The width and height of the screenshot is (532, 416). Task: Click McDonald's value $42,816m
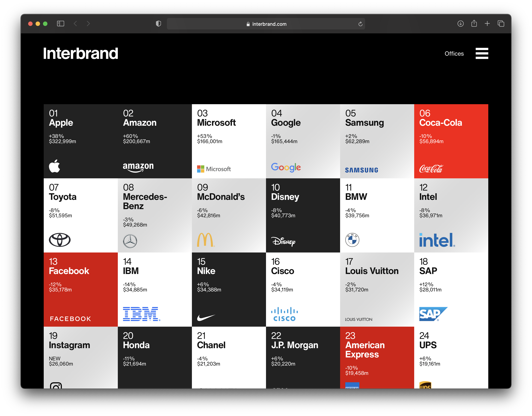pos(209,216)
